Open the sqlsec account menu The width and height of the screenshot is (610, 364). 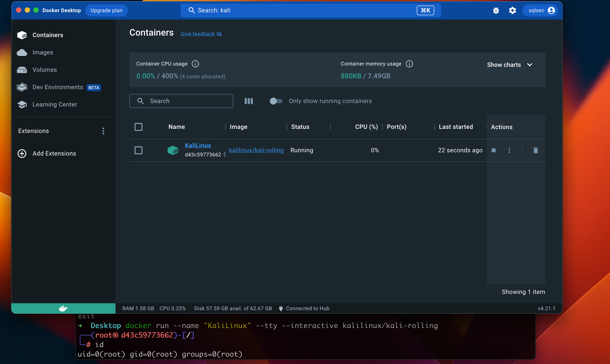(540, 10)
